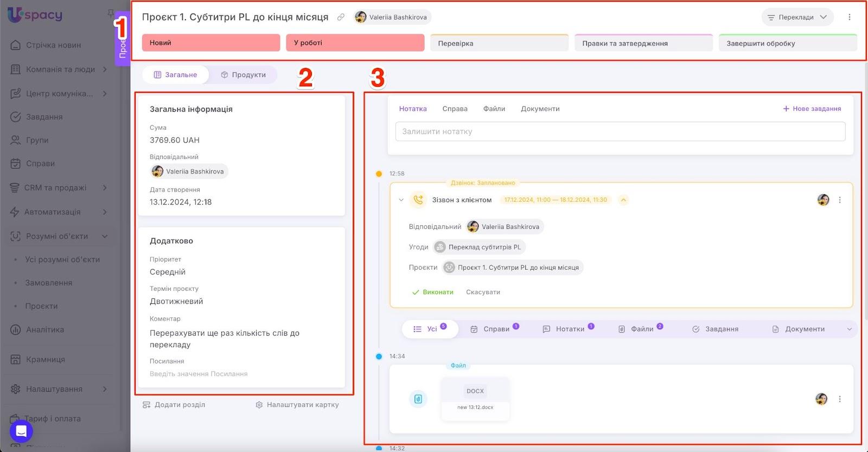Collapse the Зізвон з клієнтом card

pyautogui.click(x=401, y=200)
